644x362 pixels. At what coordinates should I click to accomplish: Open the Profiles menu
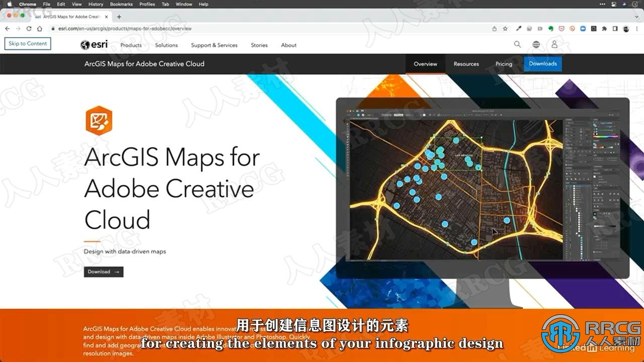[x=147, y=4]
